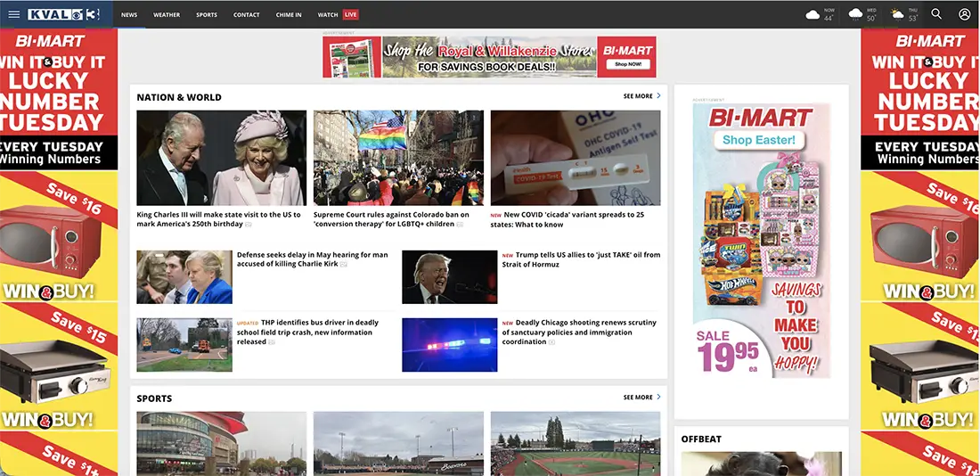Click the WED 50° rain forecast icon
This screenshot has height=476, width=980.
click(855, 14)
